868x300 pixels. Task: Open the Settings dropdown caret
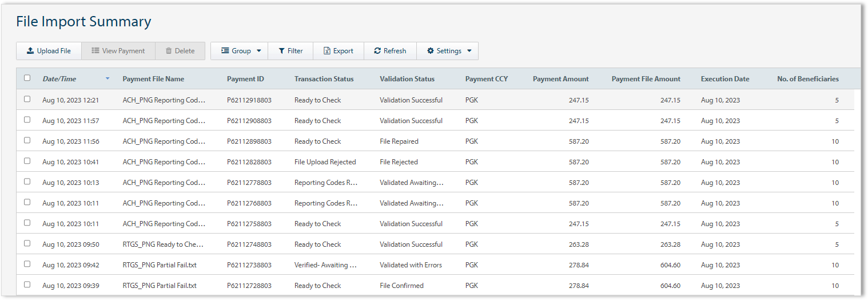click(469, 51)
